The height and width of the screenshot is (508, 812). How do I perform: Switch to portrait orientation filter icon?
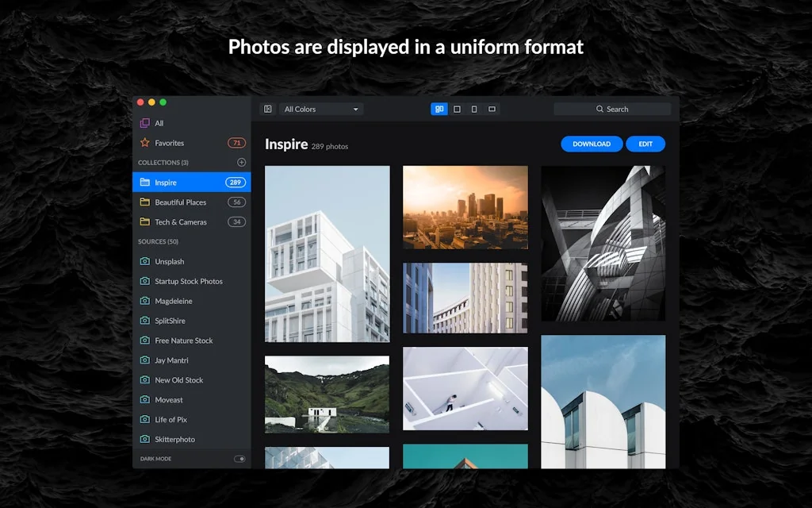[x=474, y=110]
